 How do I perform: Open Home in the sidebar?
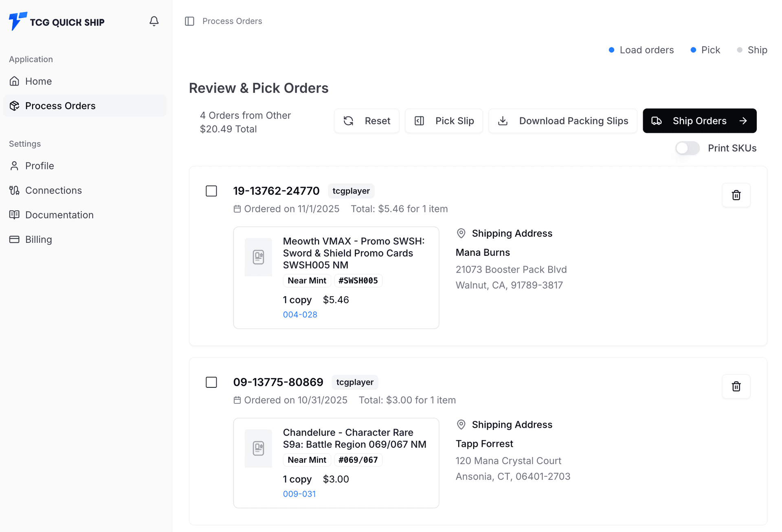[x=38, y=81]
